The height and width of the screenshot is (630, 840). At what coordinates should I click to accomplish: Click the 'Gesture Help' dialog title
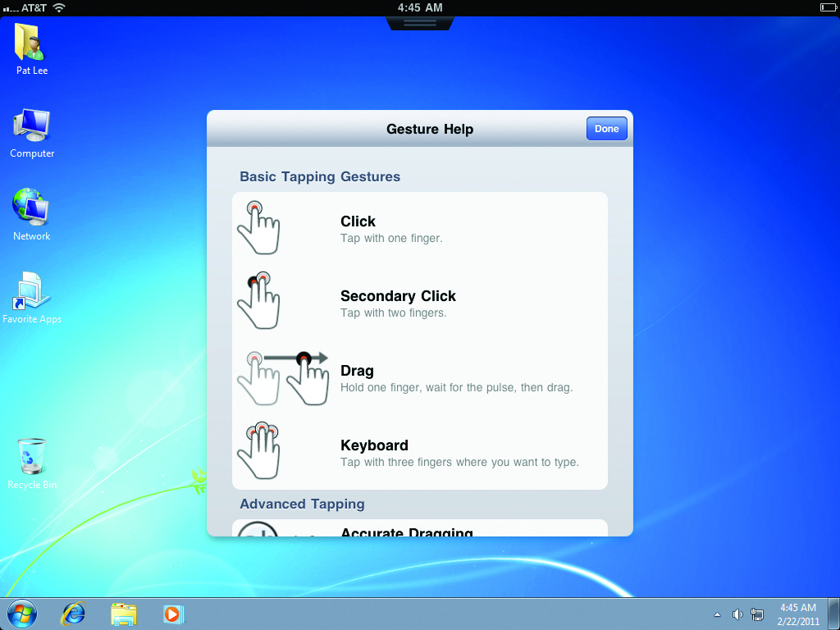pos(430,129)
